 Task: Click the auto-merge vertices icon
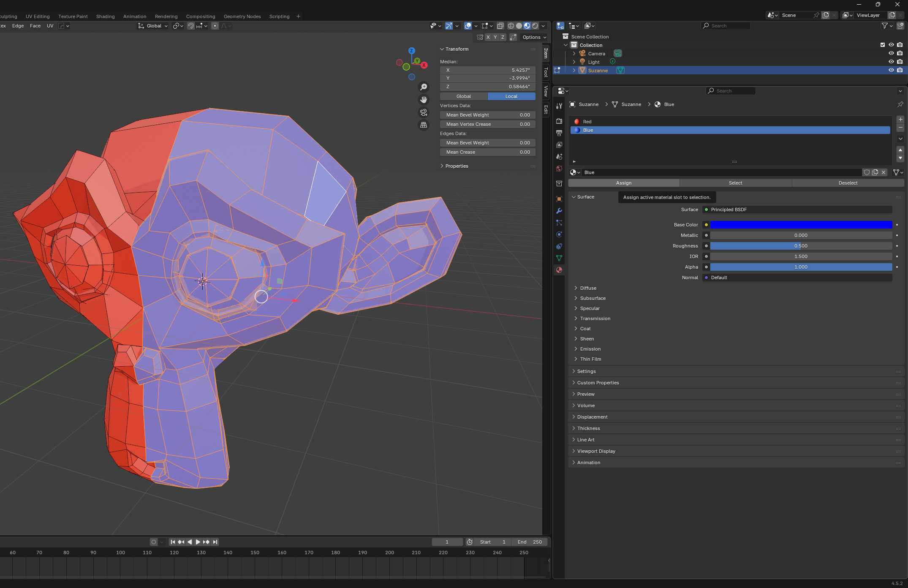coord(513,37)
